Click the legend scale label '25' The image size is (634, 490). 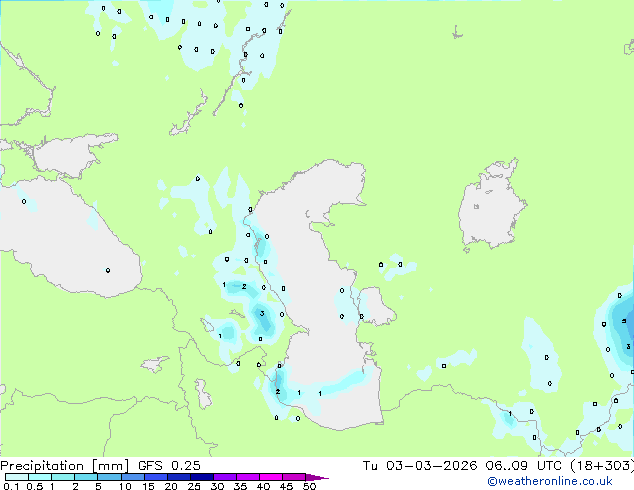tap(194, 486)
